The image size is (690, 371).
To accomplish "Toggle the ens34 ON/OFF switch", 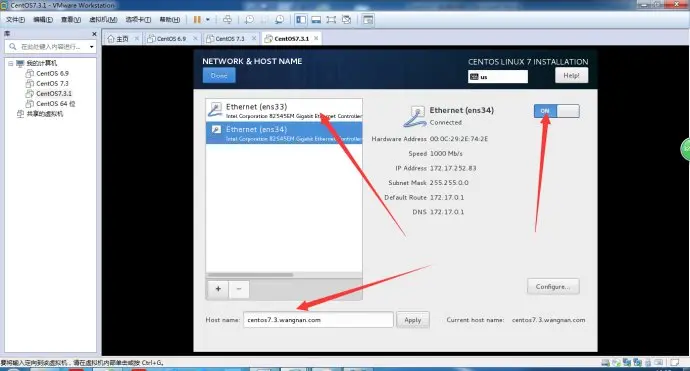I will [x=556, y=111].
